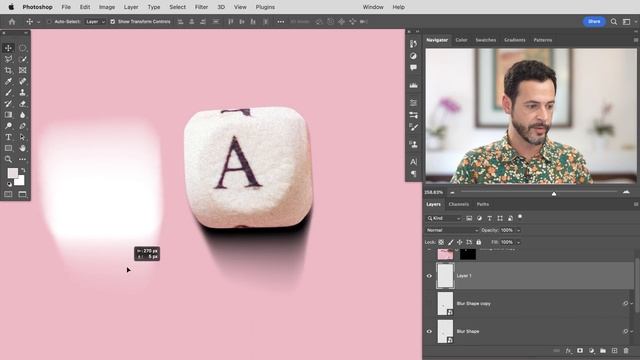Select the Zoom tool
The height and width of the screenshot is (360, 640).
[x=8, y=159]
